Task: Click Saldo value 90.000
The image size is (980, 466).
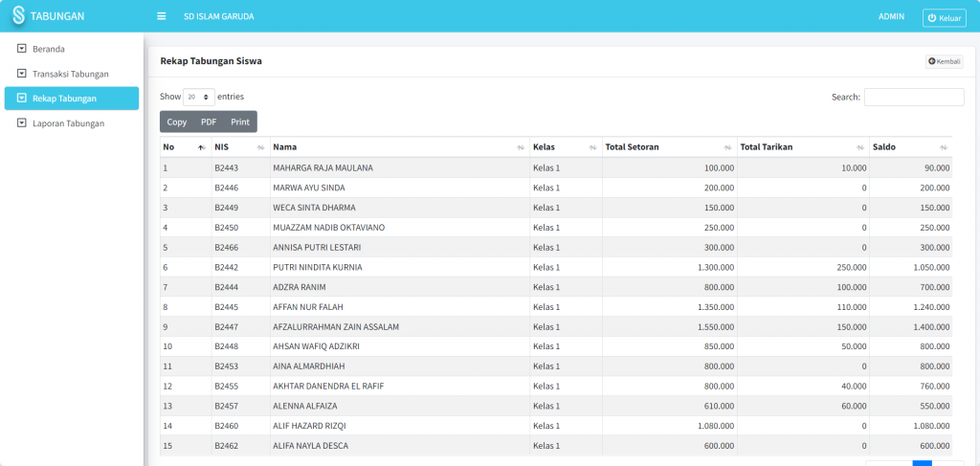Action: 937,168
